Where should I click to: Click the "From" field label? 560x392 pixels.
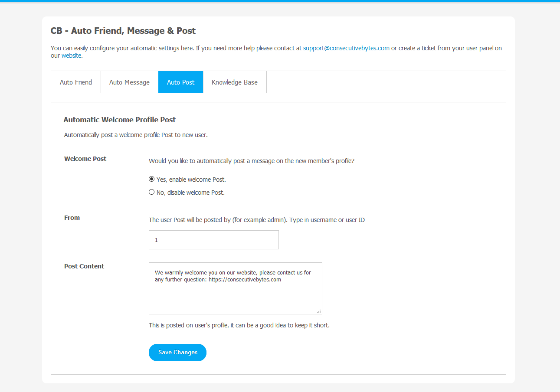point(72,218)
